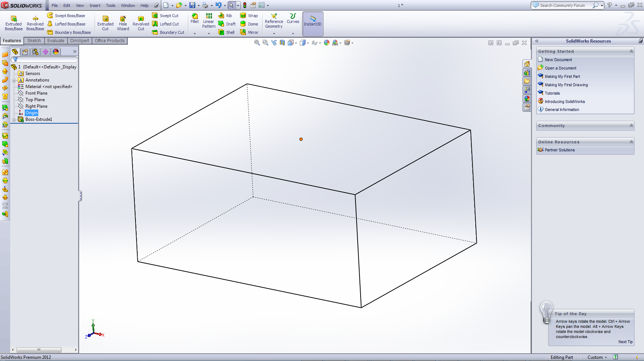
Task: Click the Shell tool
Action: [x=227, y=32]
